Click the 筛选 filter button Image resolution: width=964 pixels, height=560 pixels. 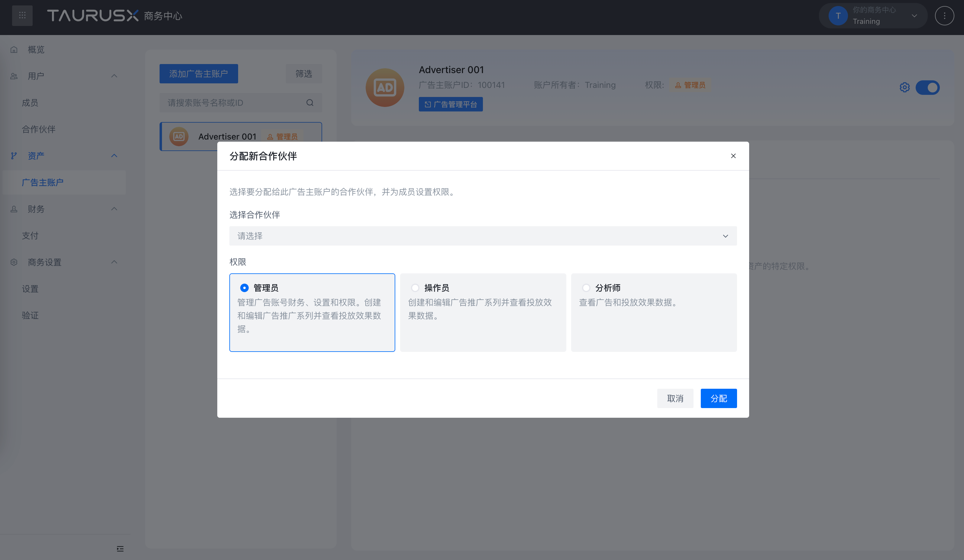click(x=303, y=73)
